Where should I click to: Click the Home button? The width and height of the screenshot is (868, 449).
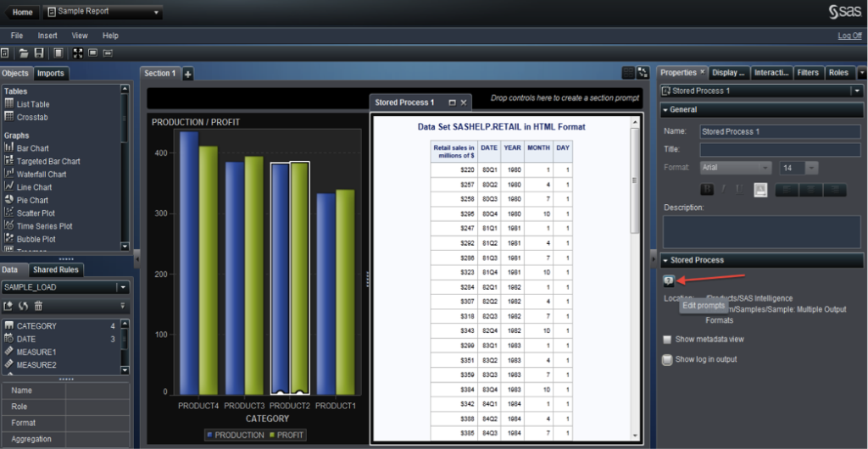(x=21, y=12)
